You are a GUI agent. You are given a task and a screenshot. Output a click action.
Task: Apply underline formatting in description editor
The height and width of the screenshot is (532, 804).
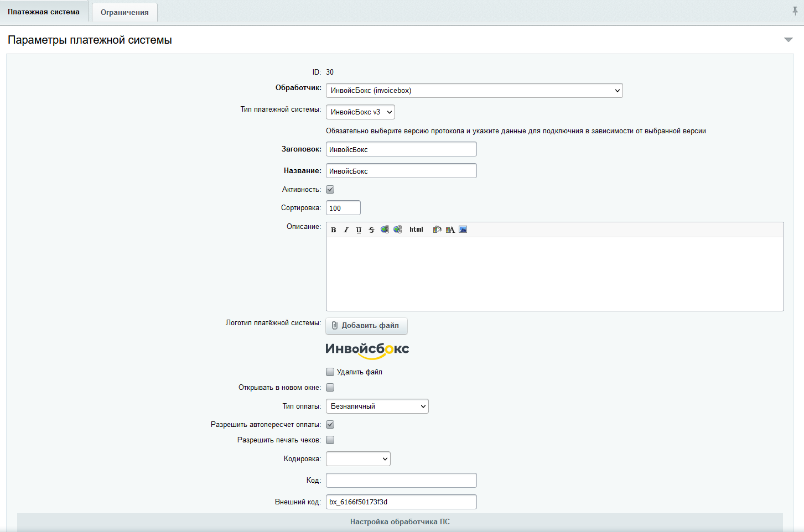359,230
